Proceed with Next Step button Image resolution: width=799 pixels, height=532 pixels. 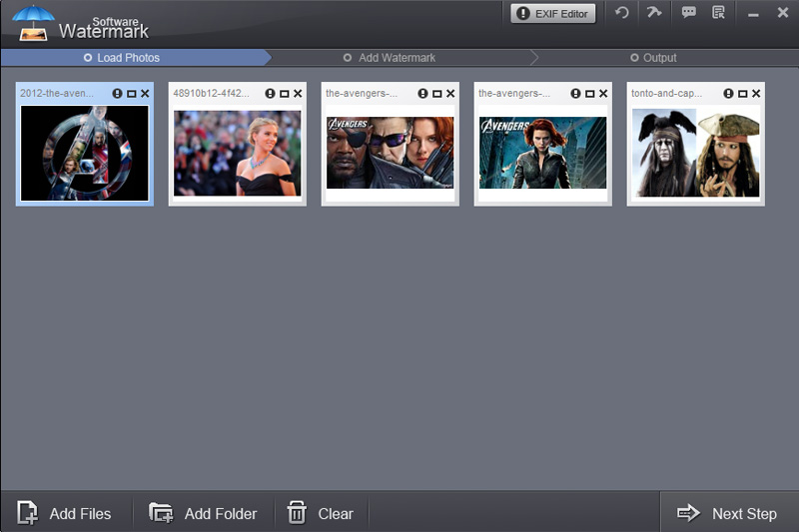(727, 513)
